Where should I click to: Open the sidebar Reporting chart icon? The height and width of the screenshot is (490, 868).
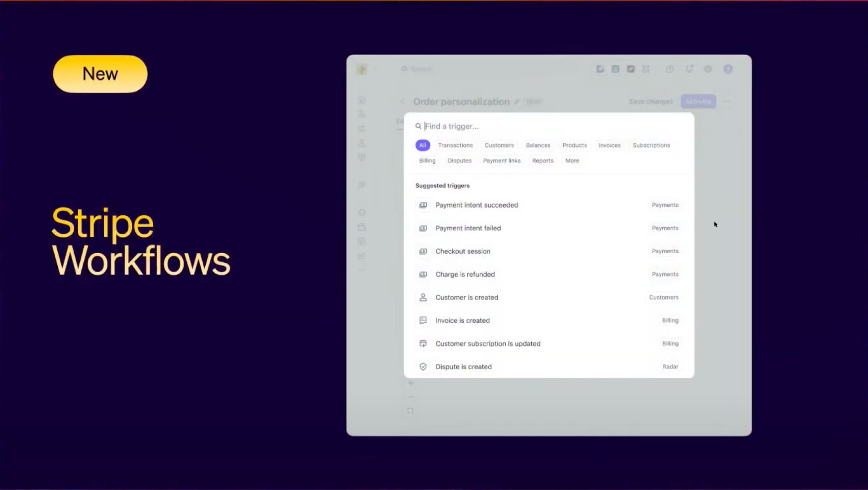[x=362, y=255]
